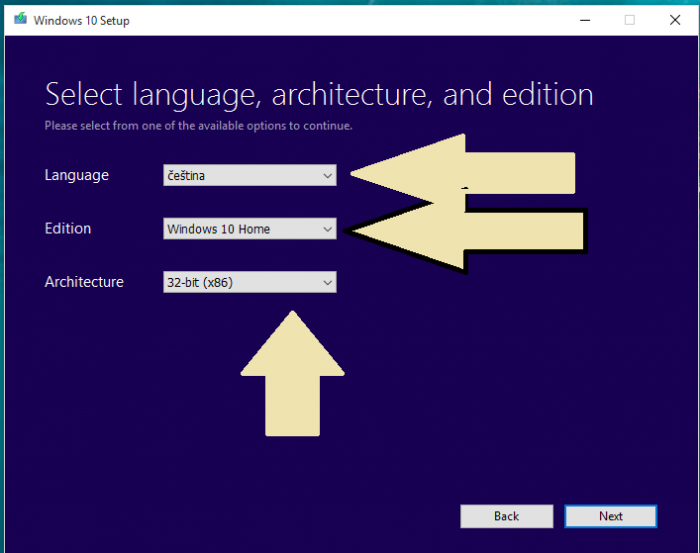Click the 'Please select from one' instruction text
Image resolution: width=700 pixels, height=553 pixels.
(x=198, y=126)
